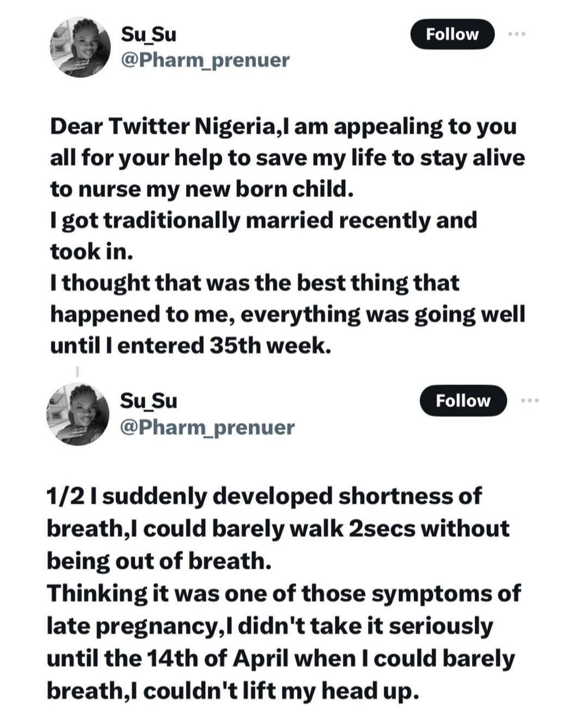
Task: Open the more options menu on the 1/2 tweet
Action: pos(530,400)
